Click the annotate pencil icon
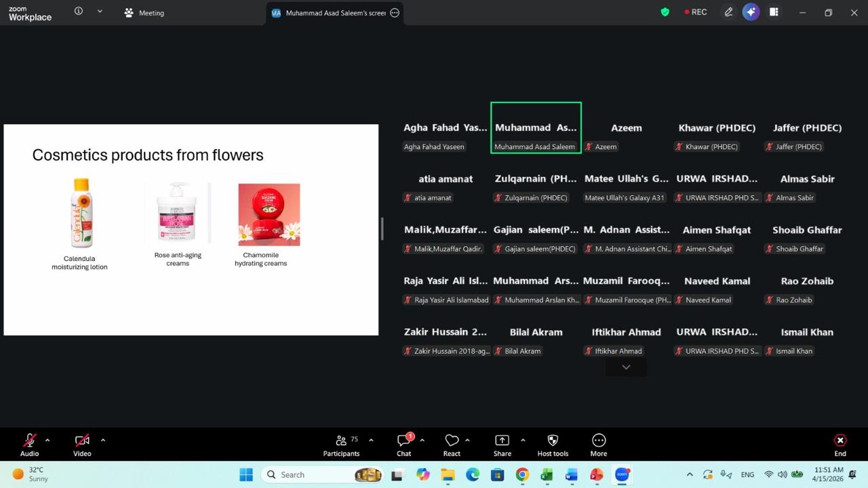This screenshot has width=868, height=488. click(728, 12)
